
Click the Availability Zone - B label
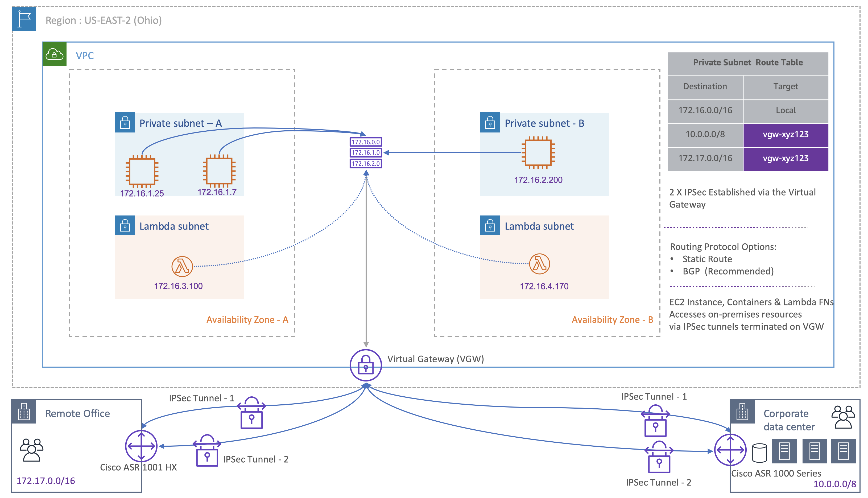(x=612, y=320)
